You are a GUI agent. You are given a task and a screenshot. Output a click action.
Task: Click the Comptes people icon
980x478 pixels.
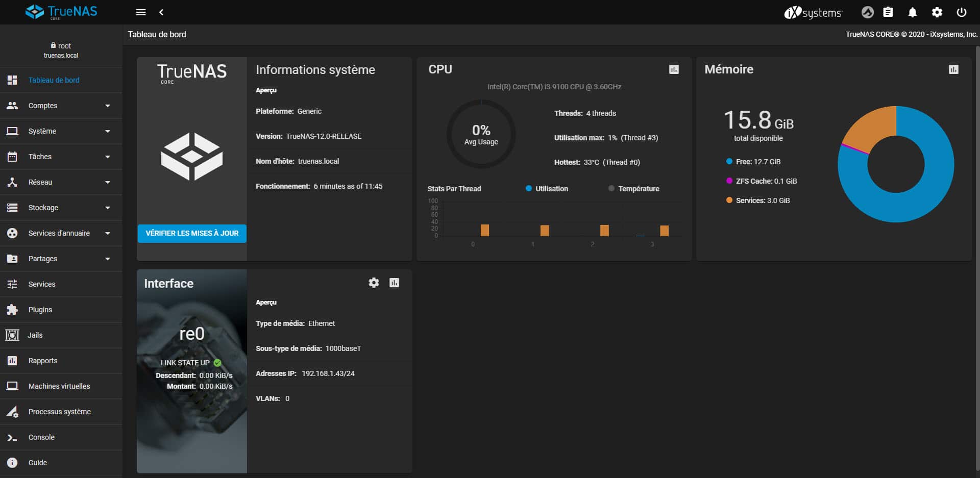(12, 106)
